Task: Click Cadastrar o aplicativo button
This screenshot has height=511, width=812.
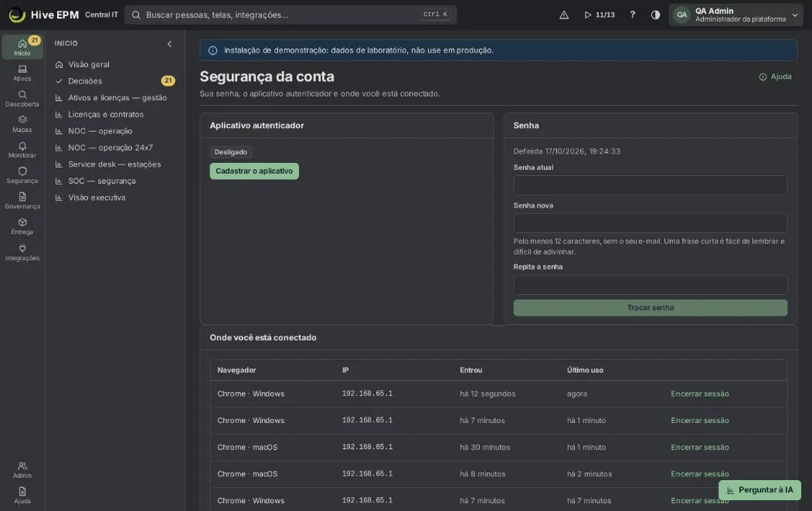Action: (x=254, y=171)
